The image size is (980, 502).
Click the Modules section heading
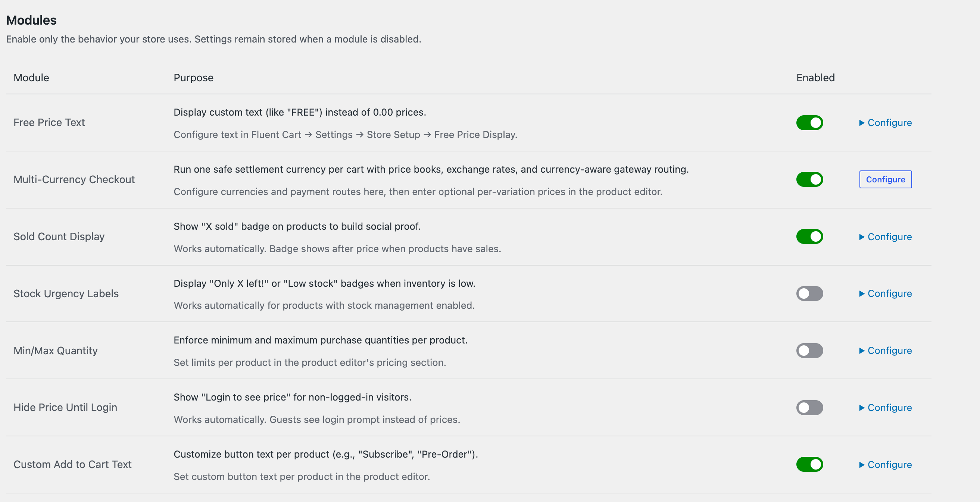click(31, 20)
